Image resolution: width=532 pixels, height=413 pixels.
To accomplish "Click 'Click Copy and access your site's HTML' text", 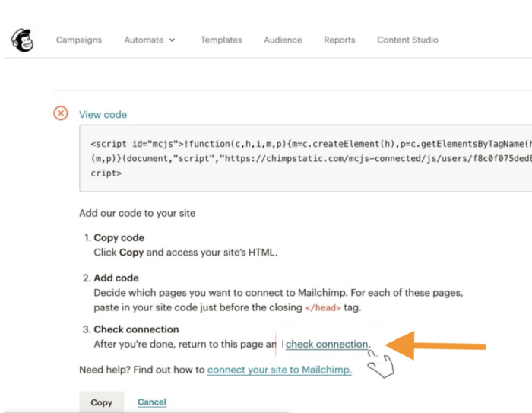I will (x=185, y=253).
